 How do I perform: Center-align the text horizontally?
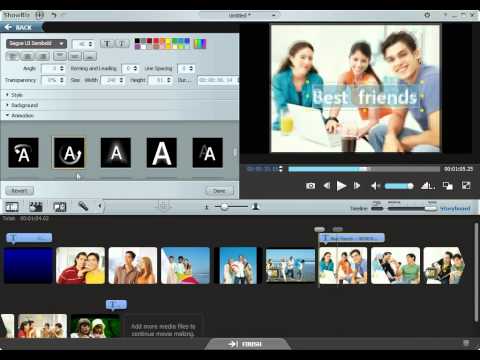tap(28, 56)
